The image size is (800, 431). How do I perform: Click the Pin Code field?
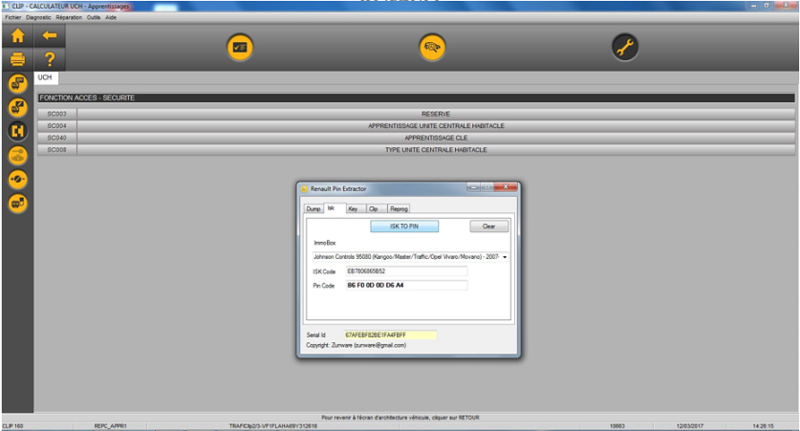click(407, 286)
